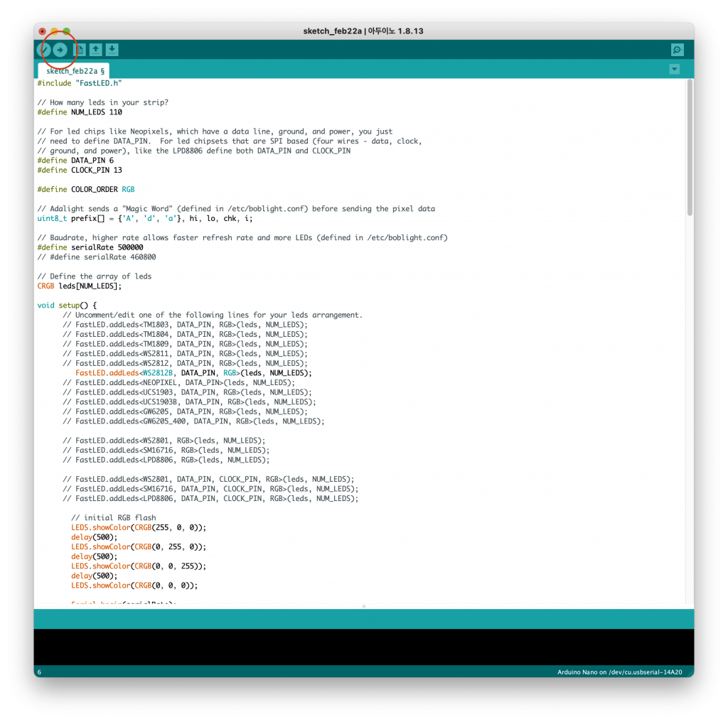This screenshot has width=728, height=722.
Task: Create a new sketch with New icon
Action: [x=80, y=50]
